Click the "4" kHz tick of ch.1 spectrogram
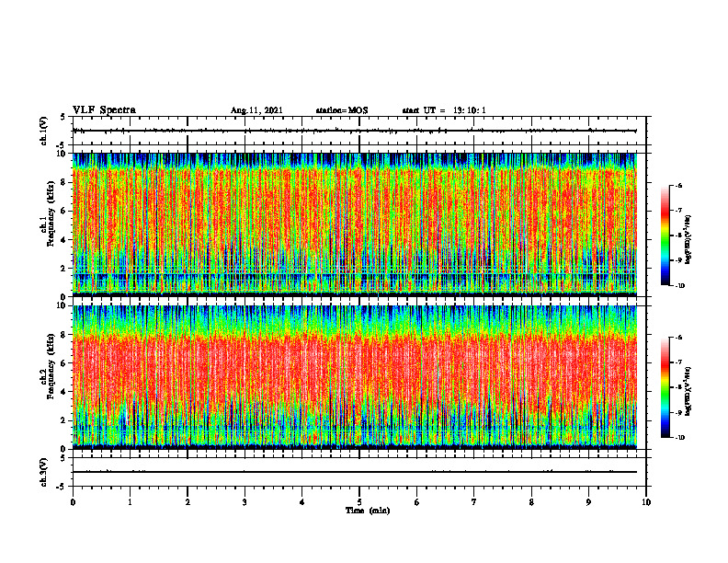 point(64,240)
